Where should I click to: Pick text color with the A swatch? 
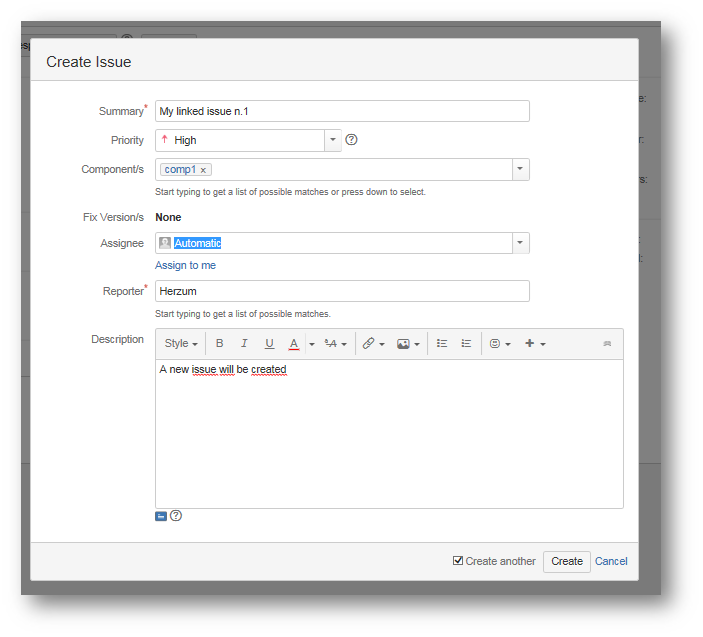click(293, 344)
